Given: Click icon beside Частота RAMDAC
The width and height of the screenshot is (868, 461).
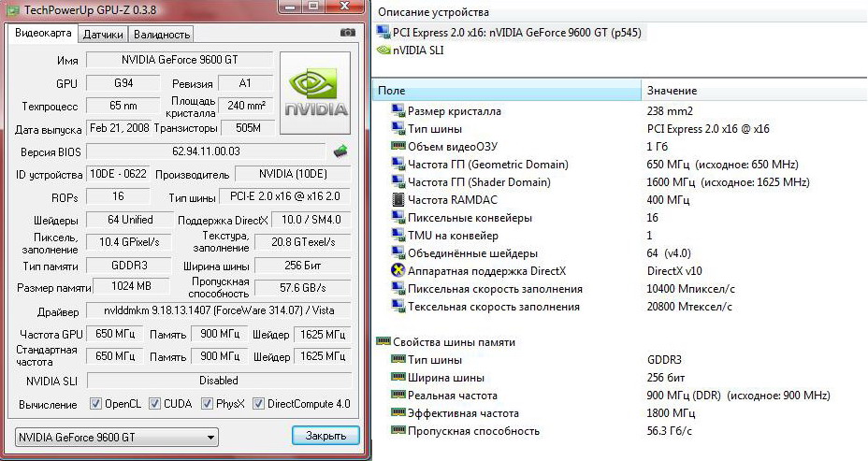Looking at the screenshot, I should 398,199.
